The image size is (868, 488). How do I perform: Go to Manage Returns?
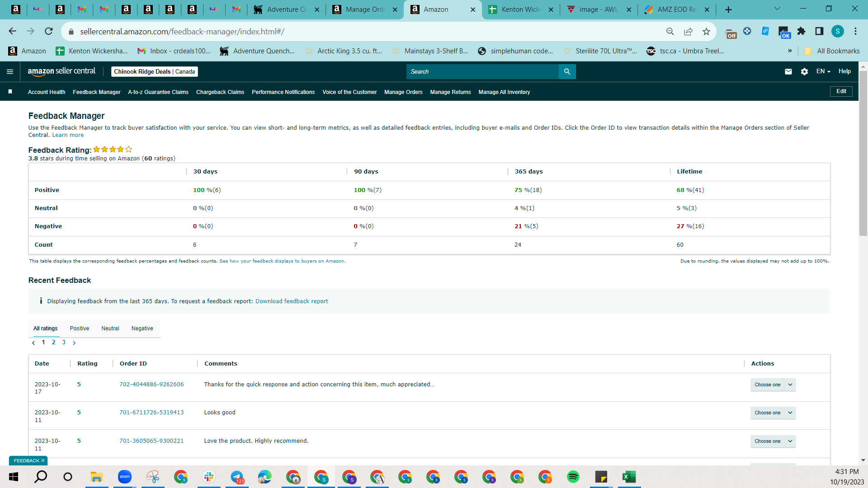click(451, 92)
